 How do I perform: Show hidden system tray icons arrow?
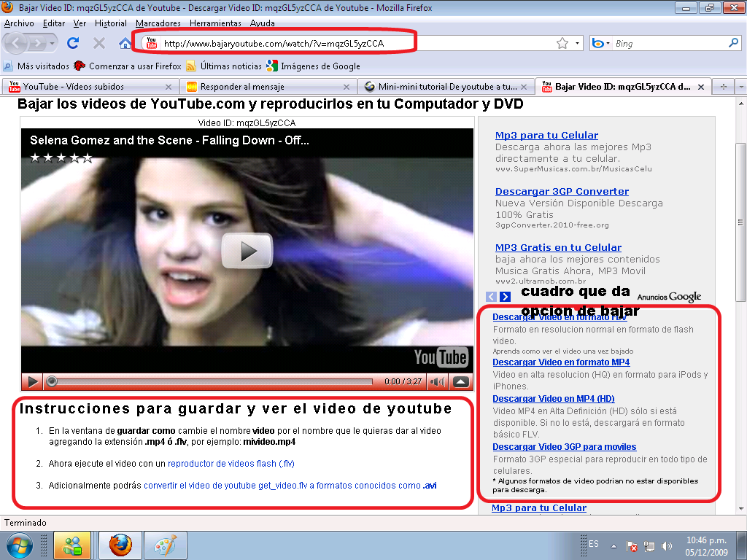click(x=614, y=546)
